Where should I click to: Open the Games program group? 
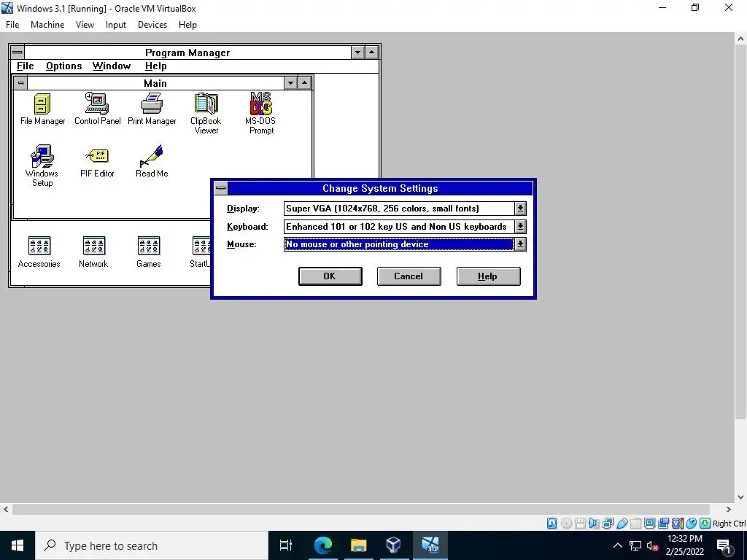[149, 252]
